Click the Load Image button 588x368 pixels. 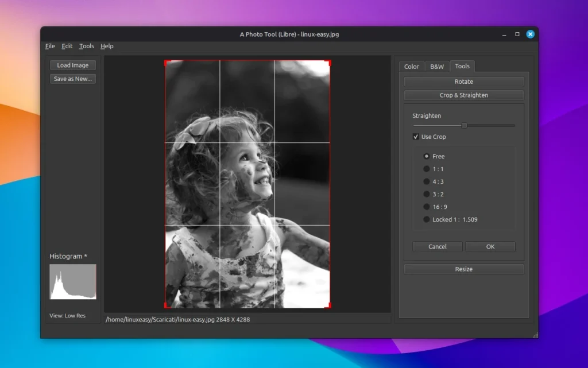(x=72, y=65)
